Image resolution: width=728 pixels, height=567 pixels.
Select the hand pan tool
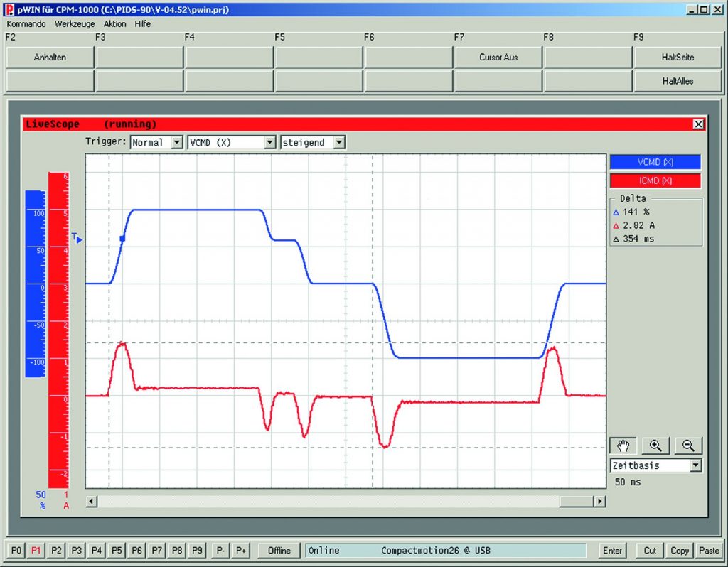[x=623, y=445]
